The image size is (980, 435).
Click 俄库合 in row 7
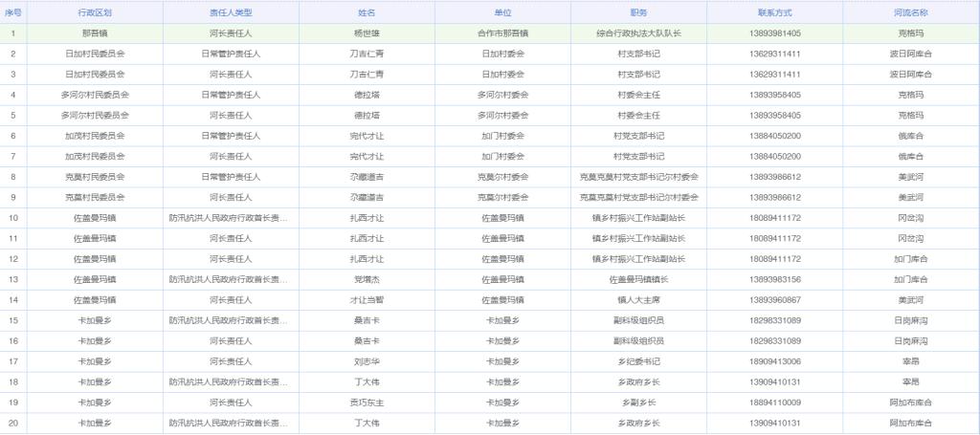pos(911,157)
